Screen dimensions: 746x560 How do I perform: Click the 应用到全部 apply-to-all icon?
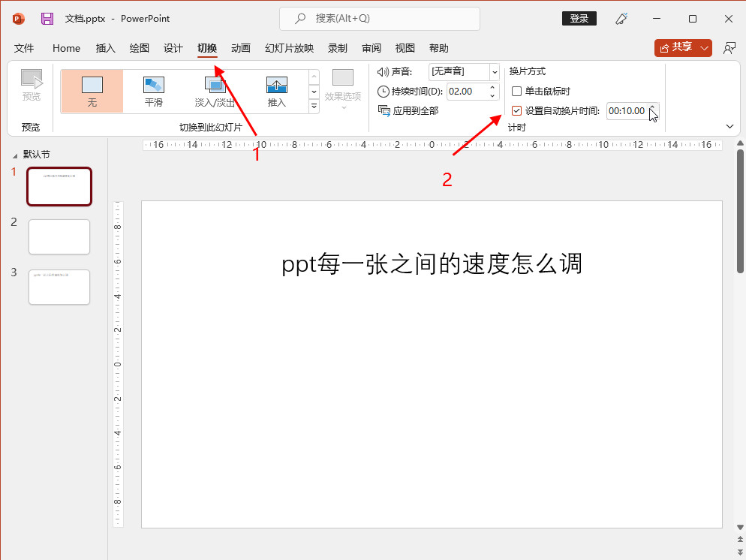coord(384,110)
